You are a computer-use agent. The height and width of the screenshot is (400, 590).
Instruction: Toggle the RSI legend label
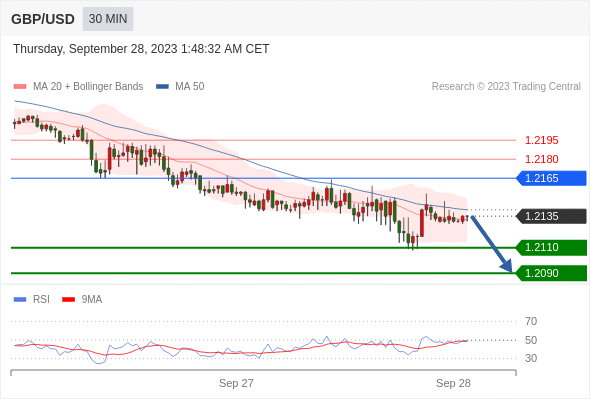41,300
